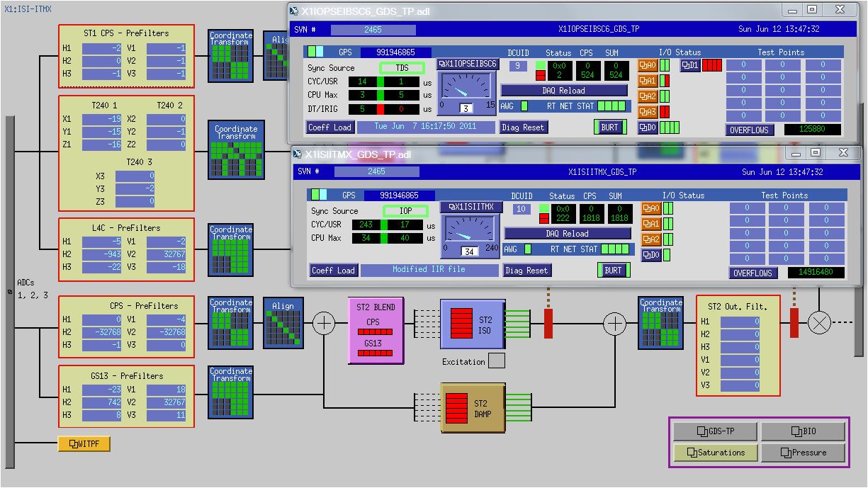
Task: Open D0 DAC status in IOPSEIBSC6 window
Action: (x=648, y=127)
